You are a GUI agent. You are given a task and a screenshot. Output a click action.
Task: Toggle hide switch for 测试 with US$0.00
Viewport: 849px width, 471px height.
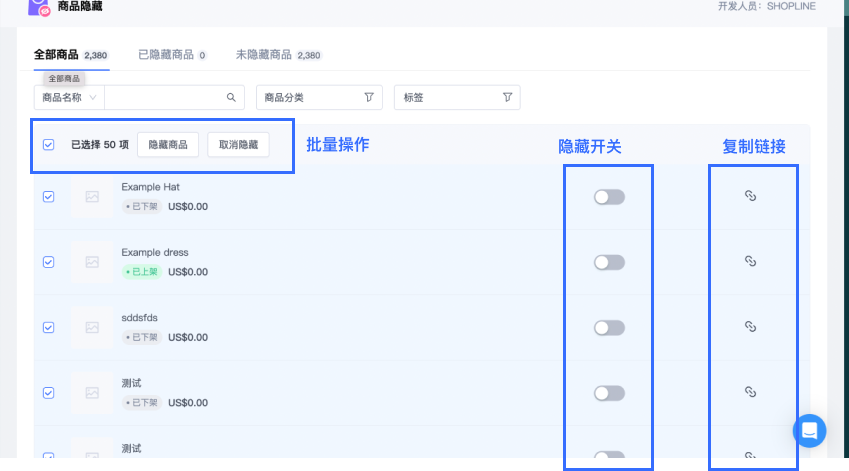pos(609,394)
